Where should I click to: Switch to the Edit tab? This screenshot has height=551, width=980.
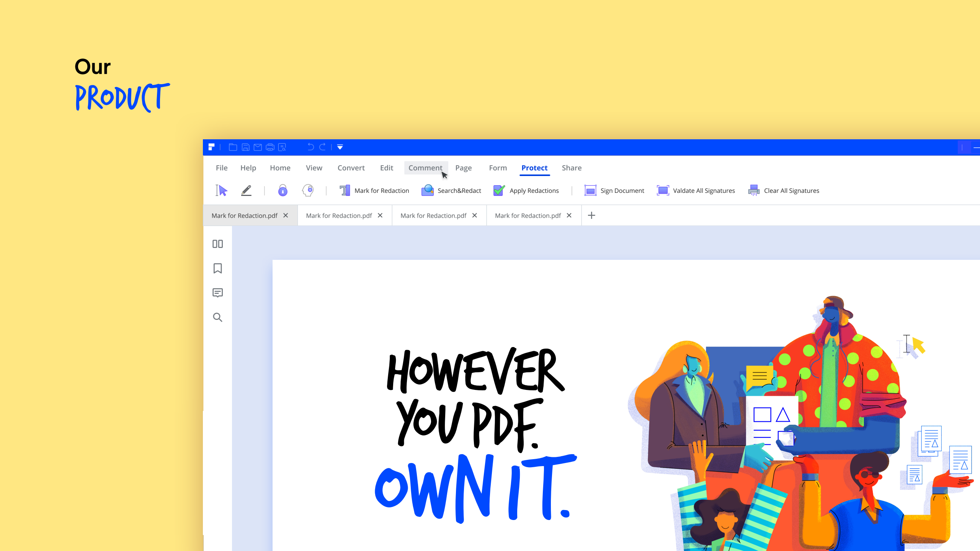tap(387, 168)
